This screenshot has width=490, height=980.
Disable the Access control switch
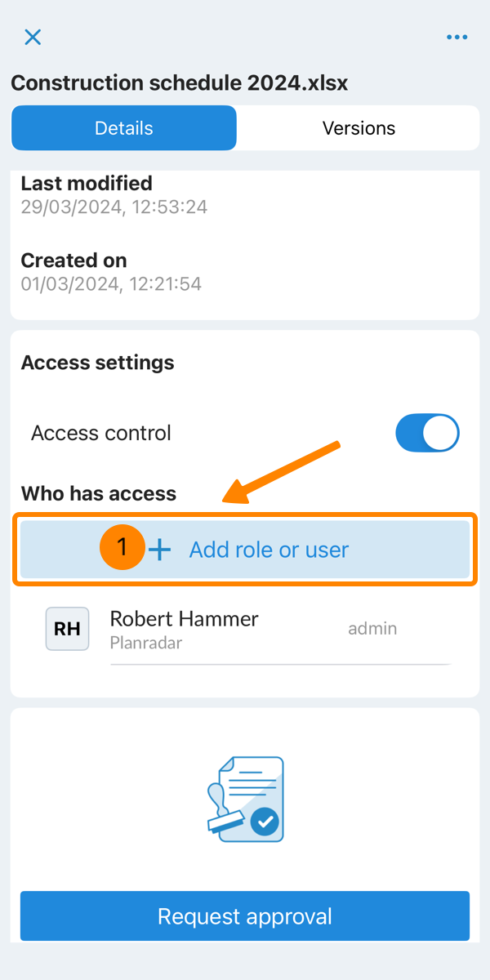coord(427,433)
